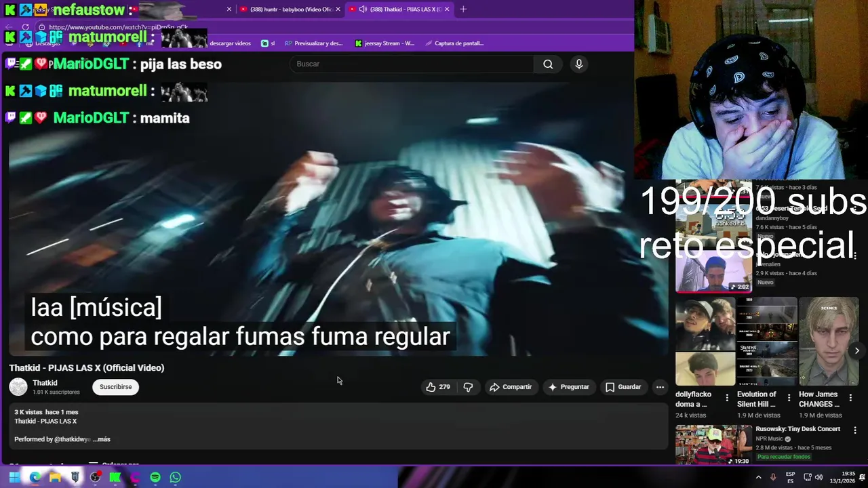
Task: Open Captura de pantall... bookmark
Action: point(454,43)
